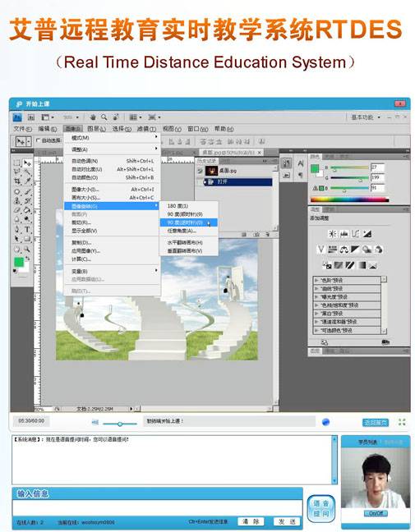Select the Hand tool in application bar
415x532 pixels.
pos(93,117)
